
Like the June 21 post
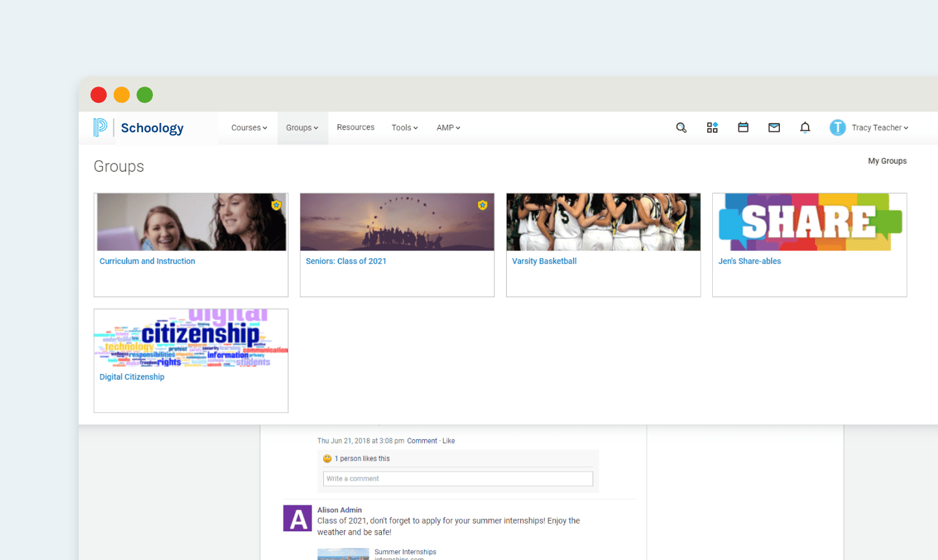(x=449, y=440)
